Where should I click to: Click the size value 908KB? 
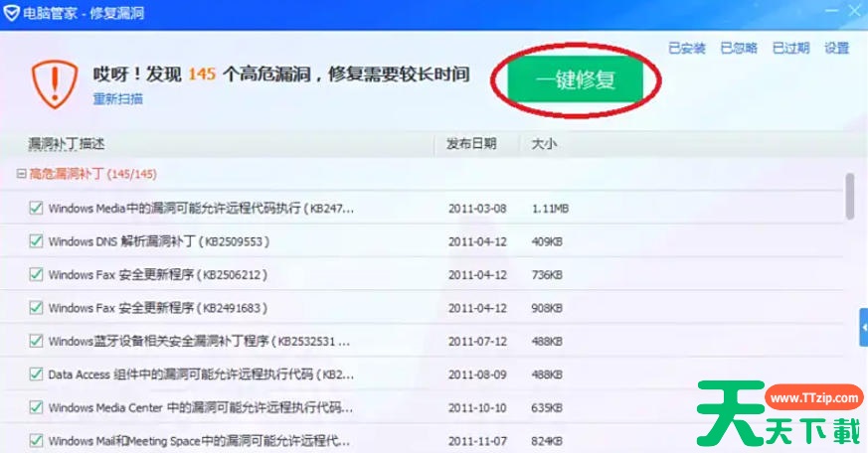pyautogui.click(x=547, y=308)
